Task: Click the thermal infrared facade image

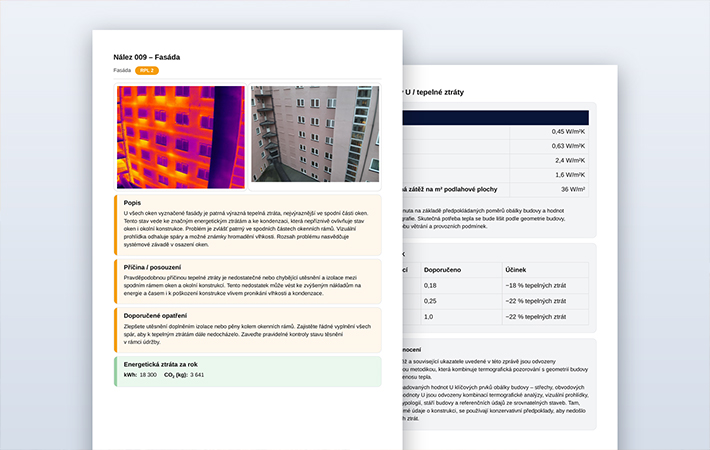Action: point(181,137)
